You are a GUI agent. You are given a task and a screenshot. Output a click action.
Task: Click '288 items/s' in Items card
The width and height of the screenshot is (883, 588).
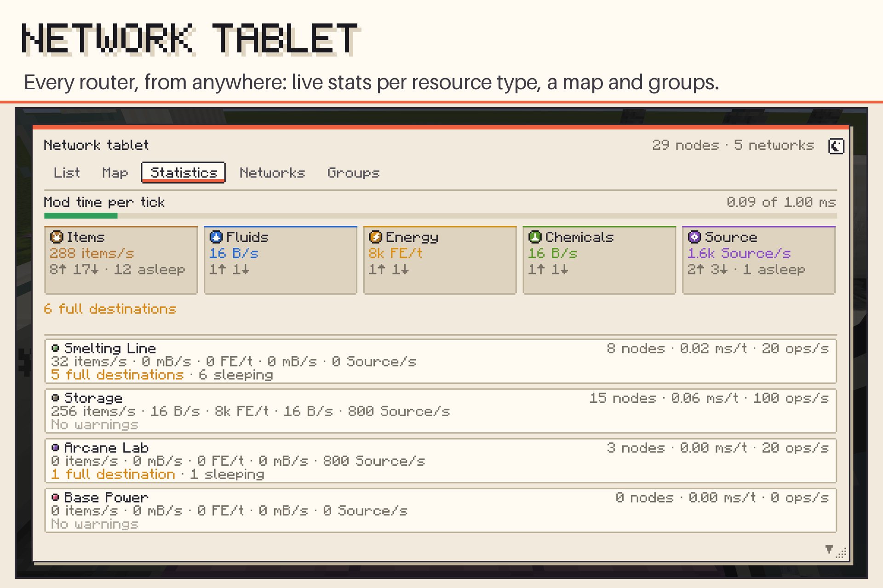(92, 253)
